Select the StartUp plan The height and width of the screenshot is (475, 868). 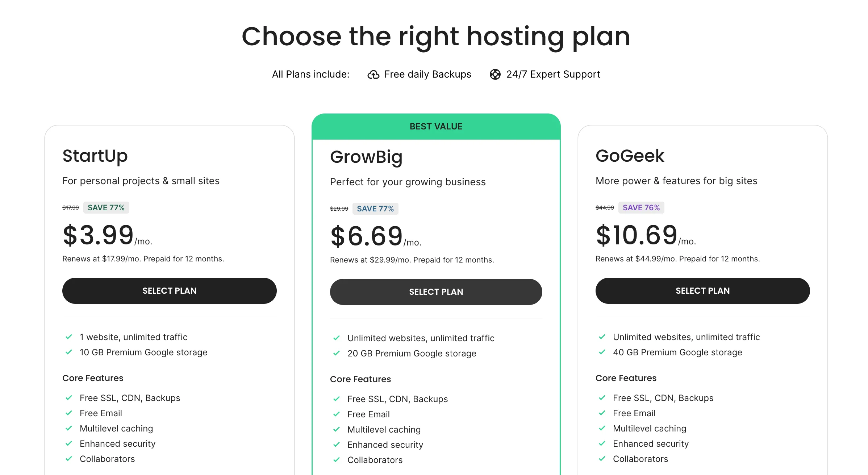[x=169, y=290]
